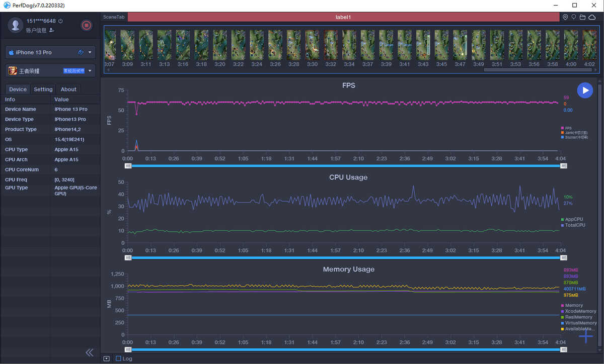Screen dimensions: 604x364
Task: Select the screenshot thumbnail at 4:00
Action: coord(571,45)
